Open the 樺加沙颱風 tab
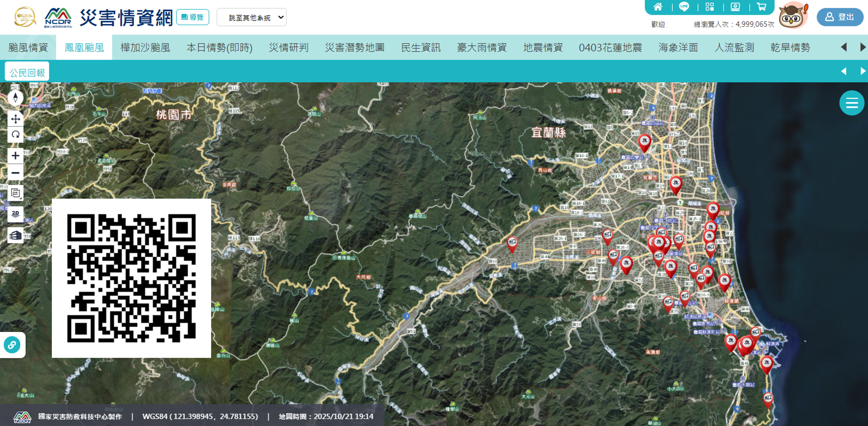868x426 pixels. coord(145,48)
